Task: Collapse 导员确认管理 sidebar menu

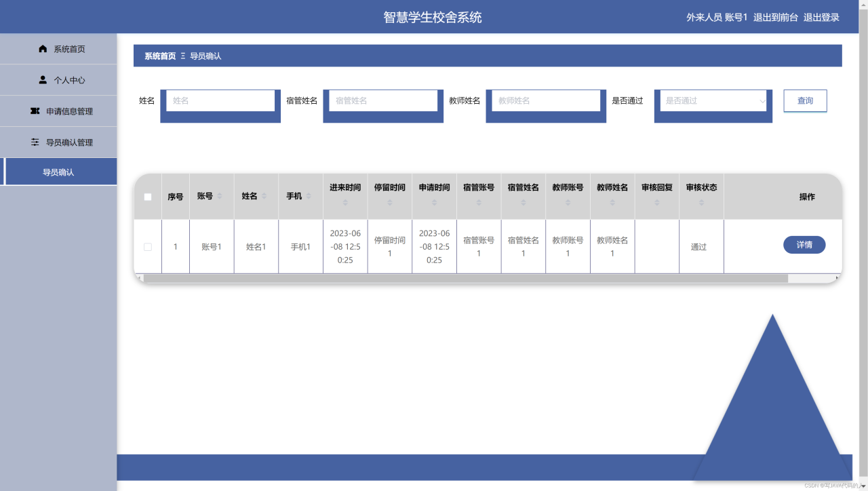Action: (58, 142)
